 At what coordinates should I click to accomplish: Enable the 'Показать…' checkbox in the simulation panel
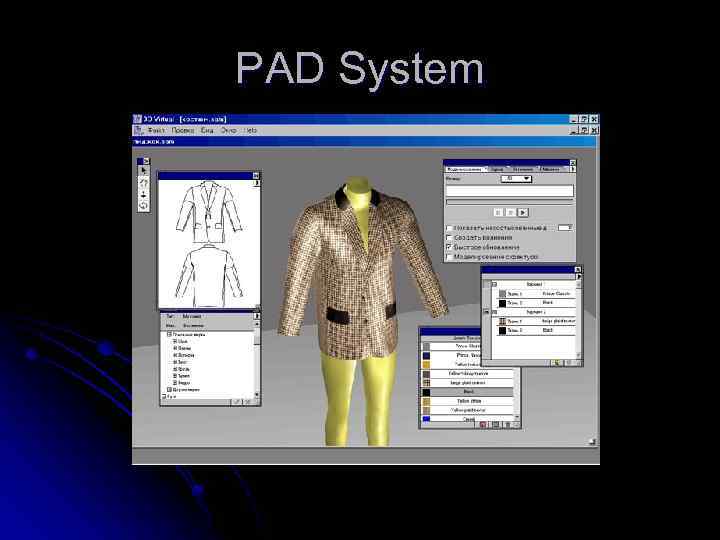pos(450,228)
